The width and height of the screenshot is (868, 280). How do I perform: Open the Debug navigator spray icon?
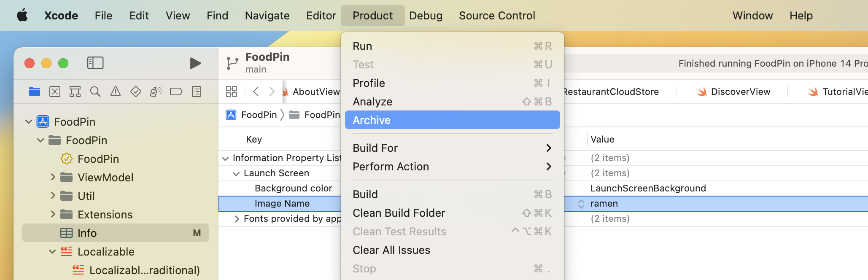(x=156, y=91)
